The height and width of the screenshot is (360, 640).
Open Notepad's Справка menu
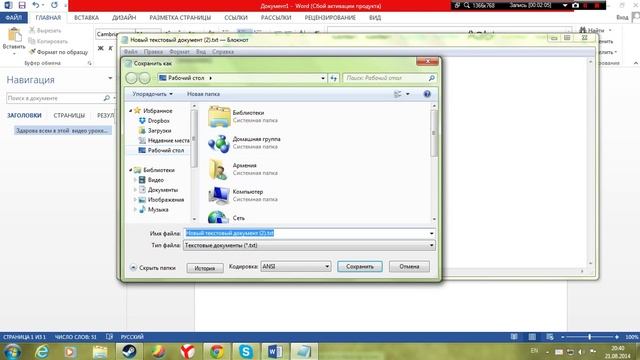tap(223, 52)
